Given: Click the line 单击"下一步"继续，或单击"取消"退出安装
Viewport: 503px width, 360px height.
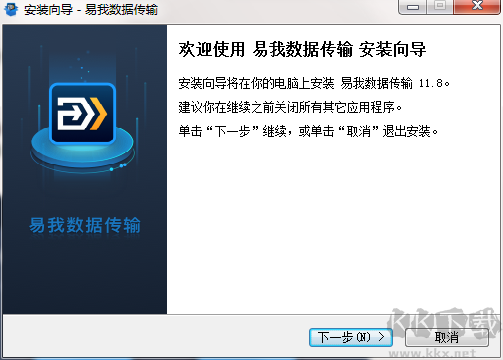Looking at the screenshot, I should click(308, 131).
